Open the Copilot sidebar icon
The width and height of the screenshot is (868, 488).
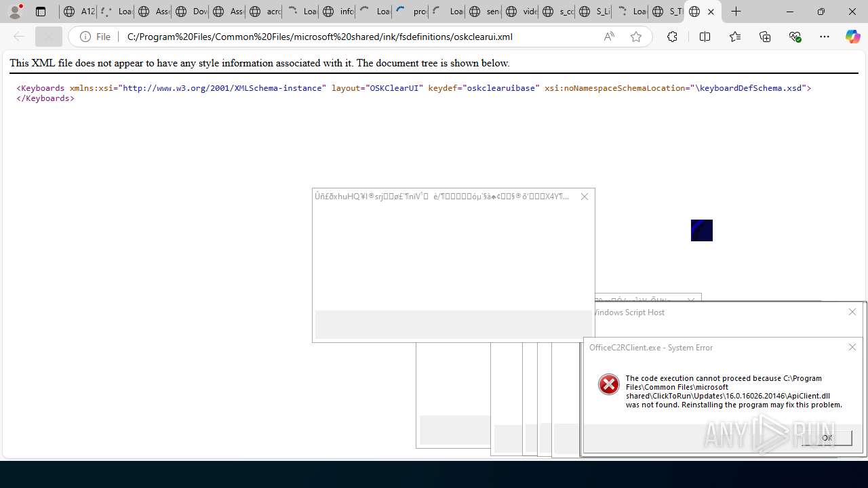[852, 37]
